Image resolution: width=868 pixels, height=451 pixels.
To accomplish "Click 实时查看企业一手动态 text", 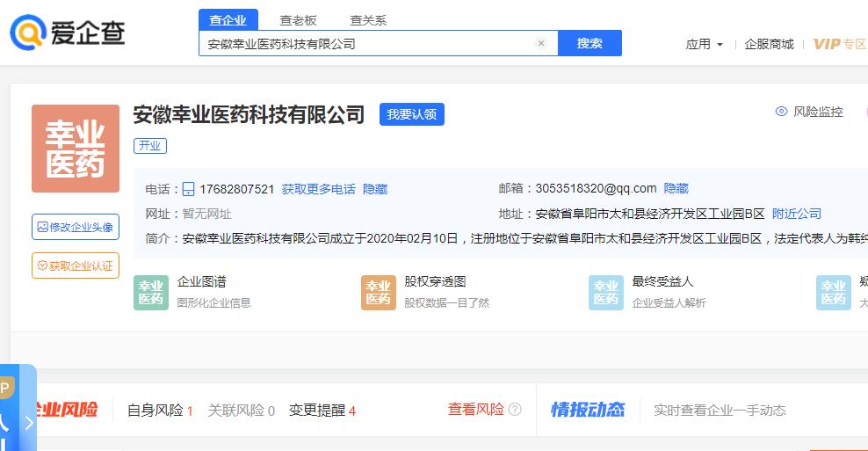I will pyautogui.click(x=720, y=410).
